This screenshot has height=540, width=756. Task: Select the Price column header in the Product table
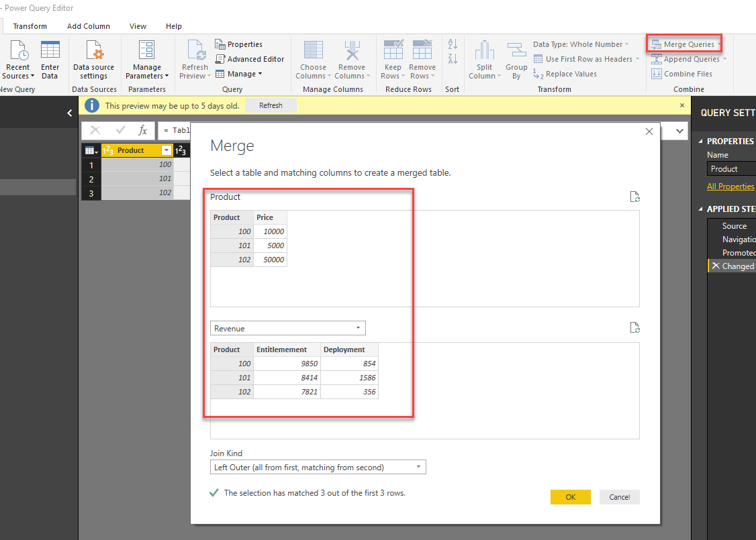pyautogui.click(x=270, y=217)
